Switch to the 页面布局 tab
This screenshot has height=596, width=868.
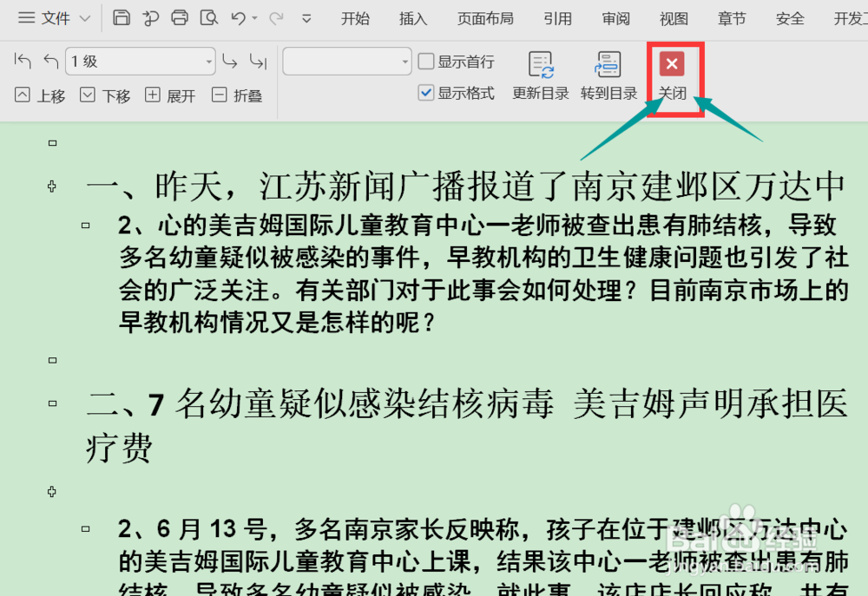click(485, 19)
